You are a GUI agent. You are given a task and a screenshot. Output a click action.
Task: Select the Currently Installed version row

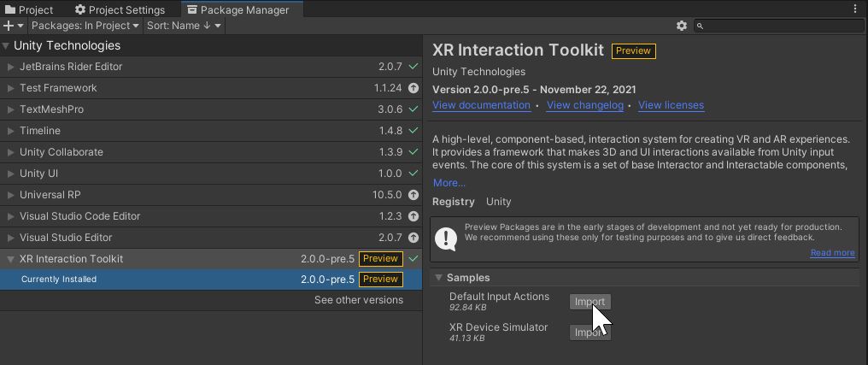click(211, 280)
